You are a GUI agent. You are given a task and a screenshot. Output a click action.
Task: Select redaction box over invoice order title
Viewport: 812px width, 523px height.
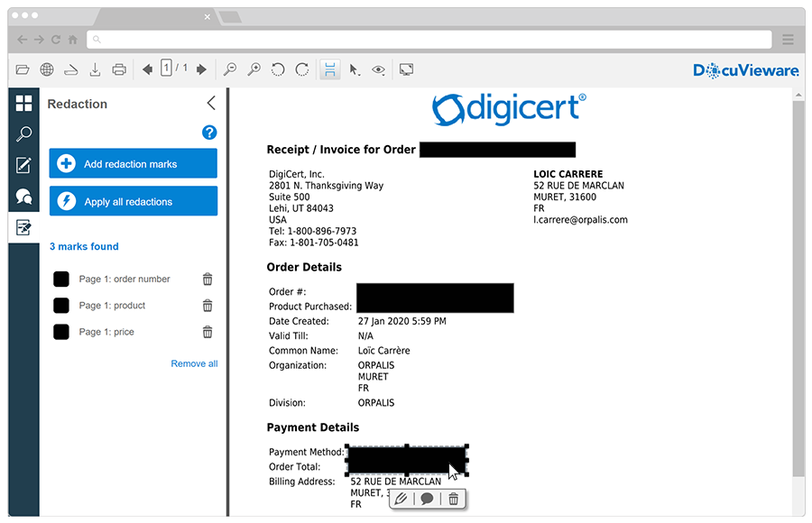tap(497, 150)
